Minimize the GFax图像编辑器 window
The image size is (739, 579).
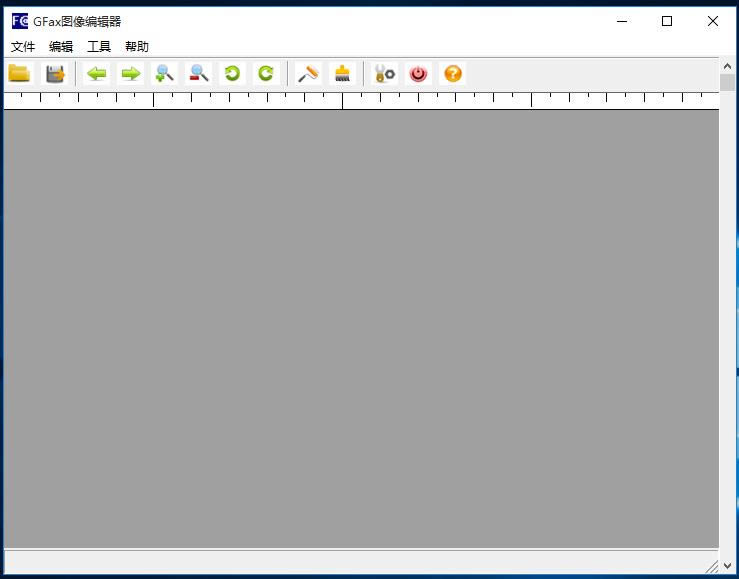point(622,21)
